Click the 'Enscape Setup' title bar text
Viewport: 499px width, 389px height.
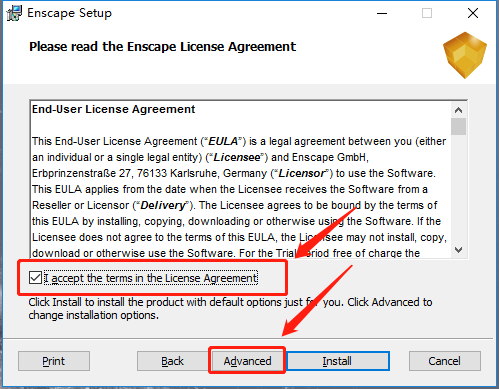(x=69, y=13)
